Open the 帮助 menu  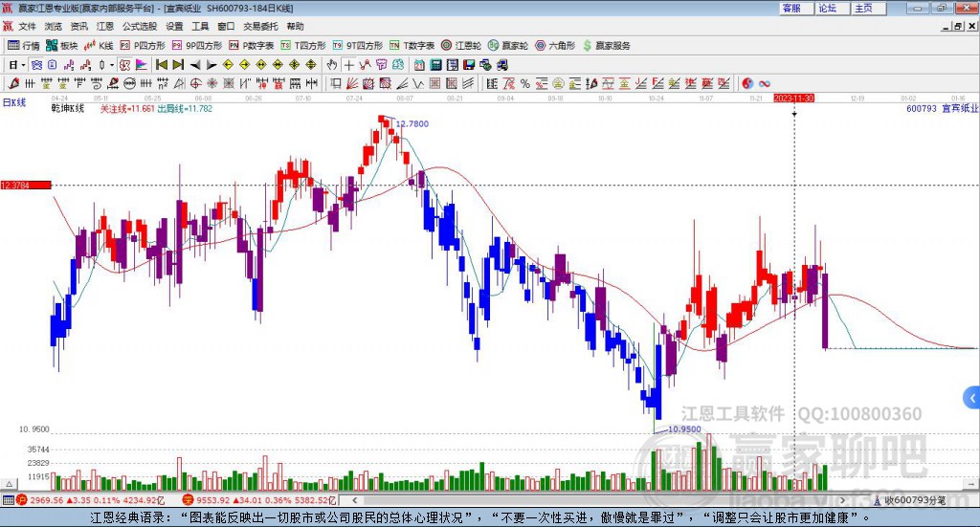295,26
